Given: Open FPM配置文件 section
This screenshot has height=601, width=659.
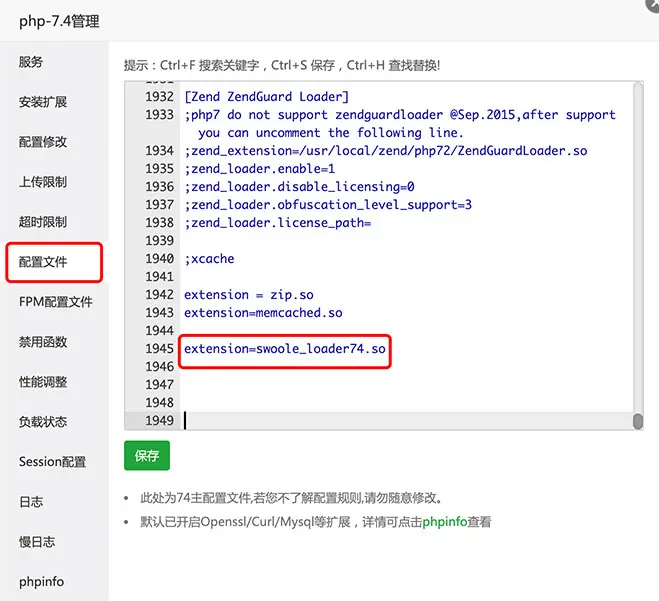Looking at the screenshot, I should 55,302.
